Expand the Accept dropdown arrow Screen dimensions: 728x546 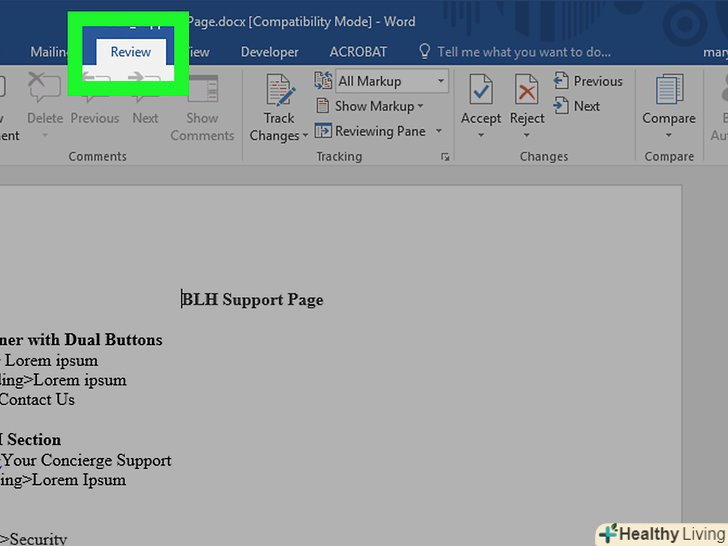pos(481,135)
